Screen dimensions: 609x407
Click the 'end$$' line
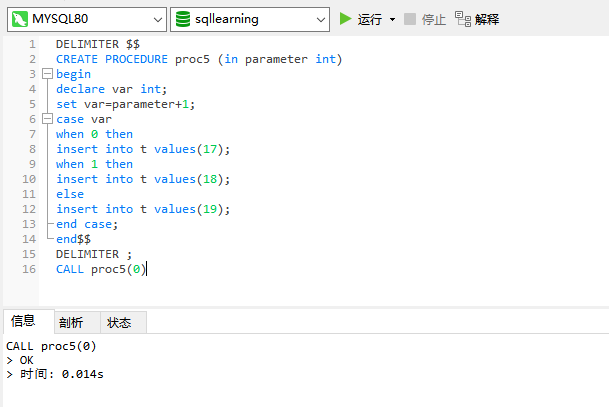(x=73, y=239)
